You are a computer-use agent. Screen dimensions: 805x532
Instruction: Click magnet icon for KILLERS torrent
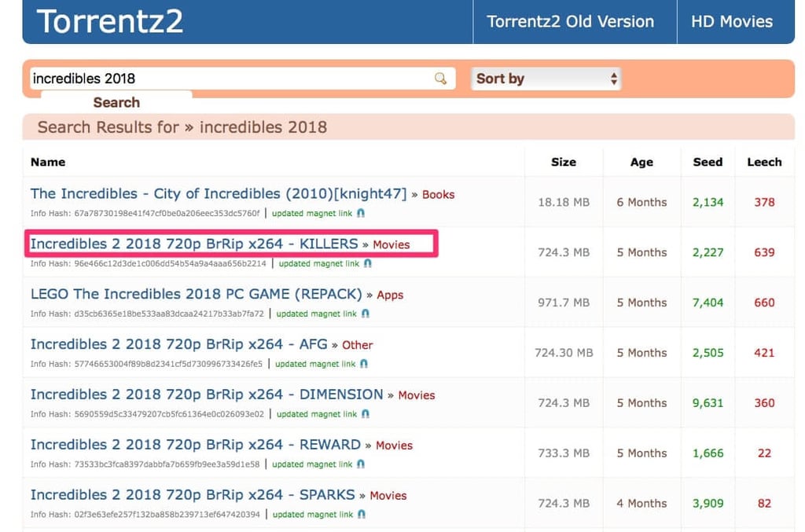pos(368,263)
